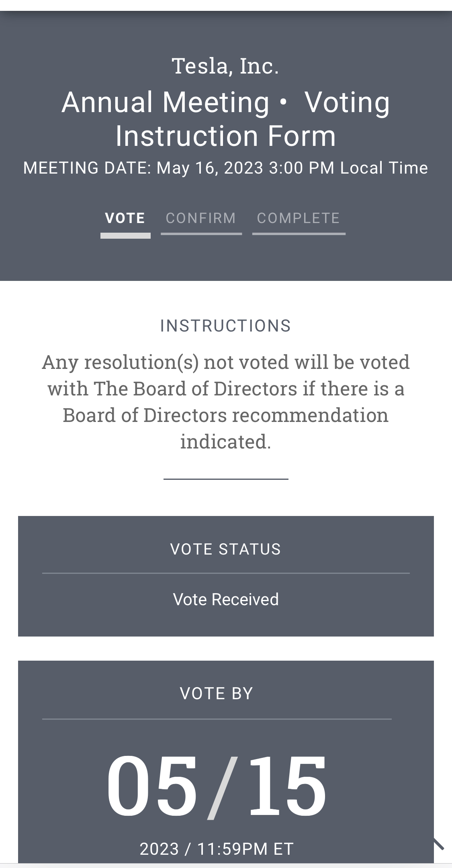The image size is (452, 868).
Task: Click the Tesla, Inc. company title
Action: tap(226, 66)
